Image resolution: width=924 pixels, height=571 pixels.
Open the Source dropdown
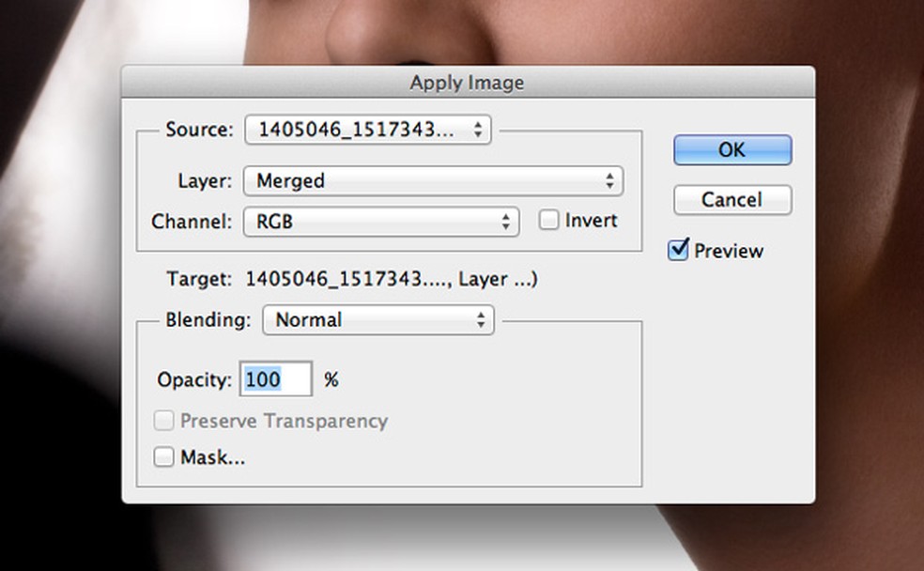point(368,130)
